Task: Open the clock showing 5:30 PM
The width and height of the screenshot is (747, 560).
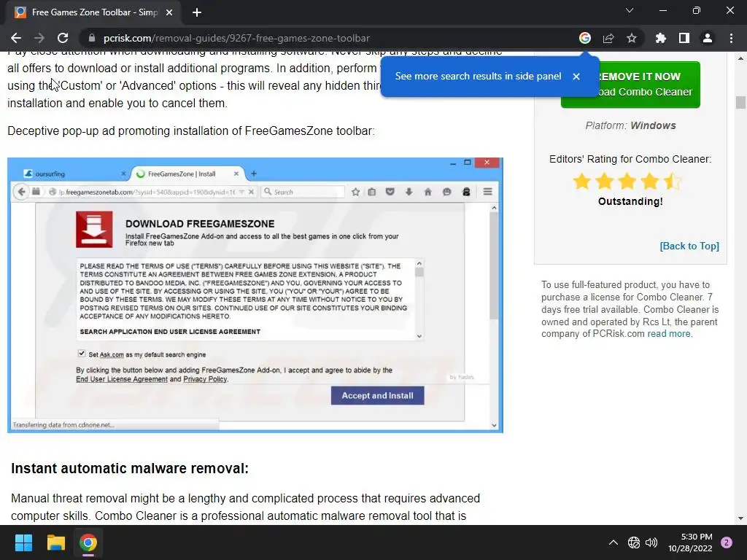Action: [690, 542]
